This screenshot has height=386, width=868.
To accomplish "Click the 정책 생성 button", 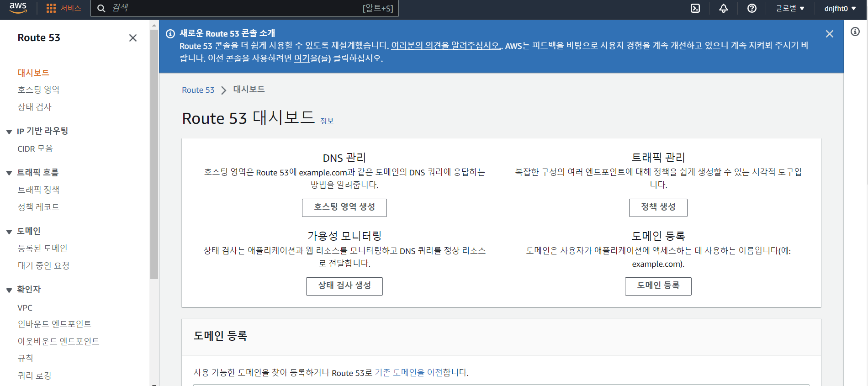I will (658, 207).
